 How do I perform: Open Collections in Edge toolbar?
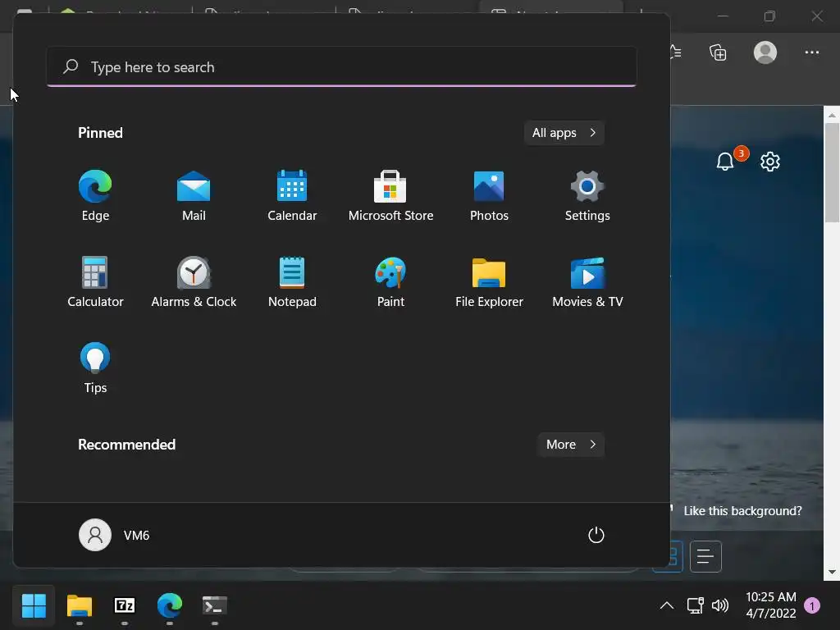(718, 52)
